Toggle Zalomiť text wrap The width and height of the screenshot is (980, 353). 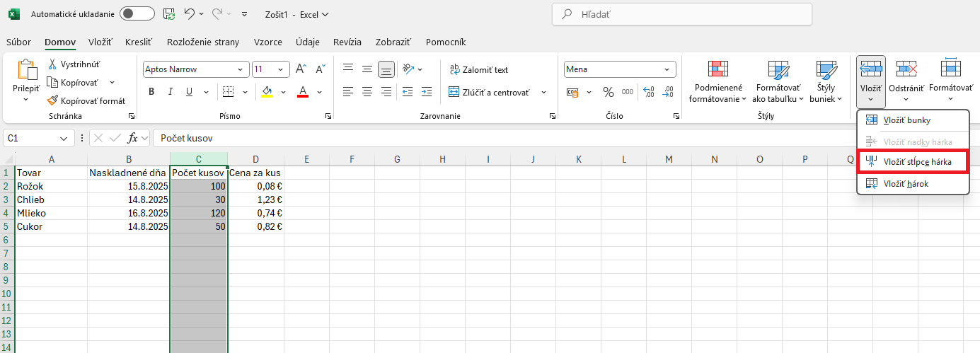pyautogui.click(x=479, y=70)
